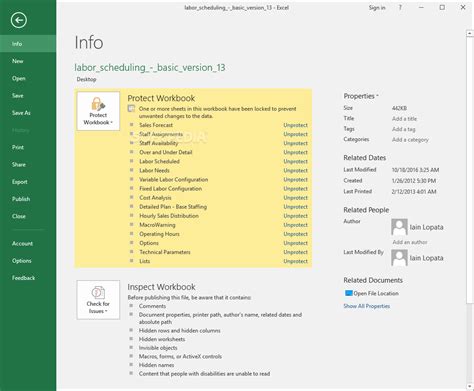
Task: Click Add a category field
Action: pos(410,140)
